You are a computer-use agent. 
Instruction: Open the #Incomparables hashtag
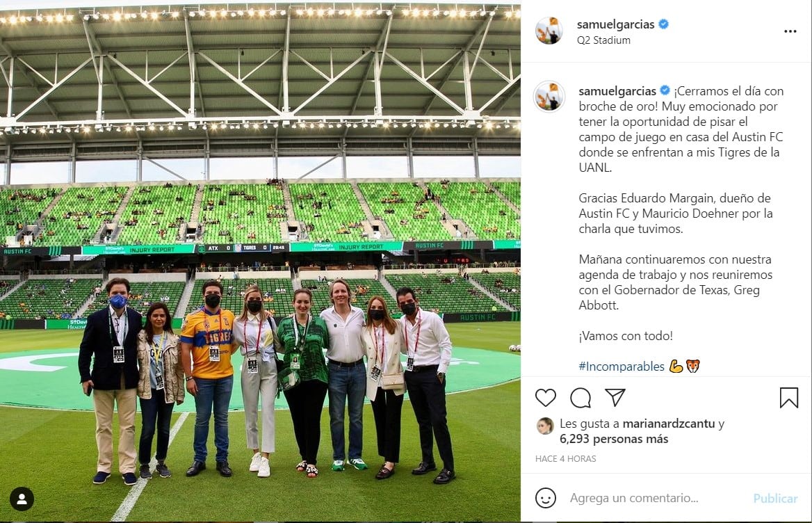(622, 367)
